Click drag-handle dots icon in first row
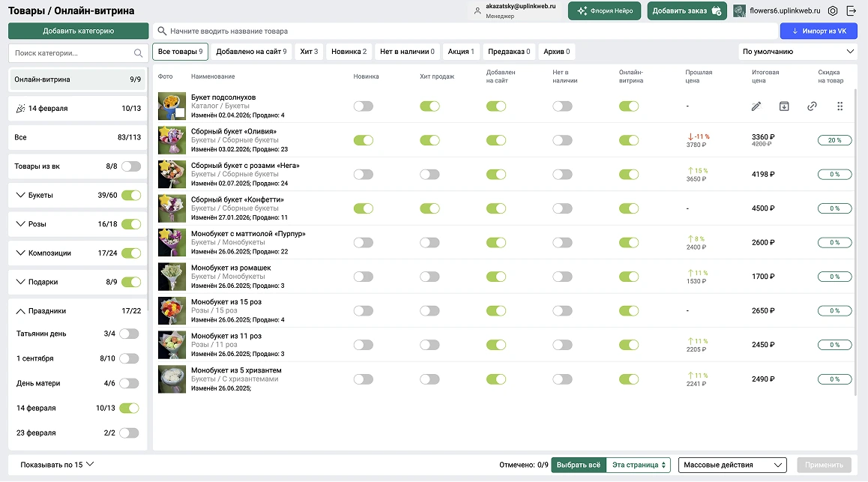Screen dimensions: 868x482 [840, 106]
